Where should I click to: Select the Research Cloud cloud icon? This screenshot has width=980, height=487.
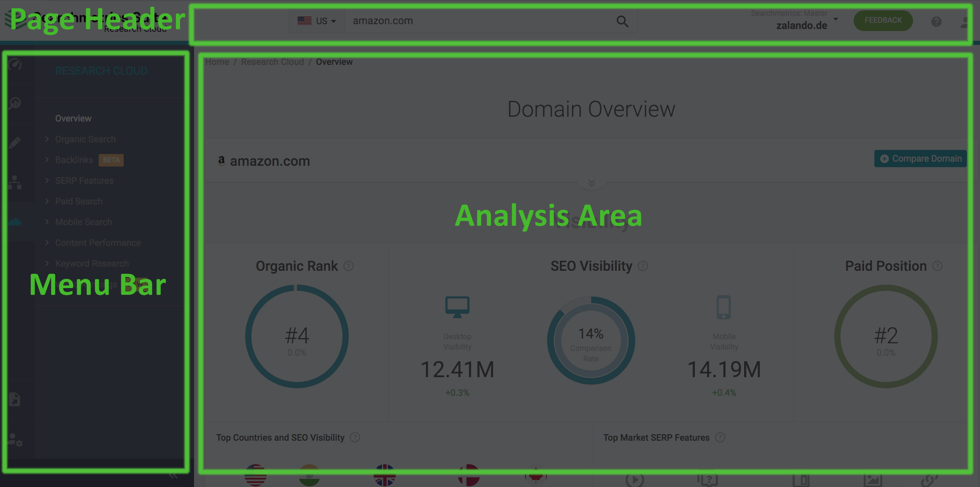coord(15,222)
